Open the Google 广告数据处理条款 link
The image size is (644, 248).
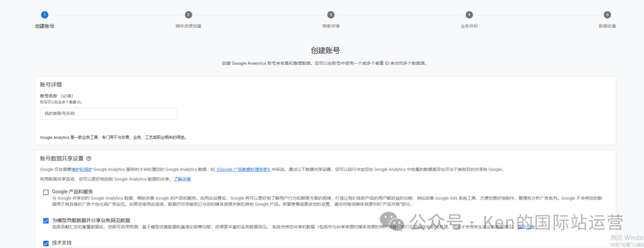coord(243,169)
